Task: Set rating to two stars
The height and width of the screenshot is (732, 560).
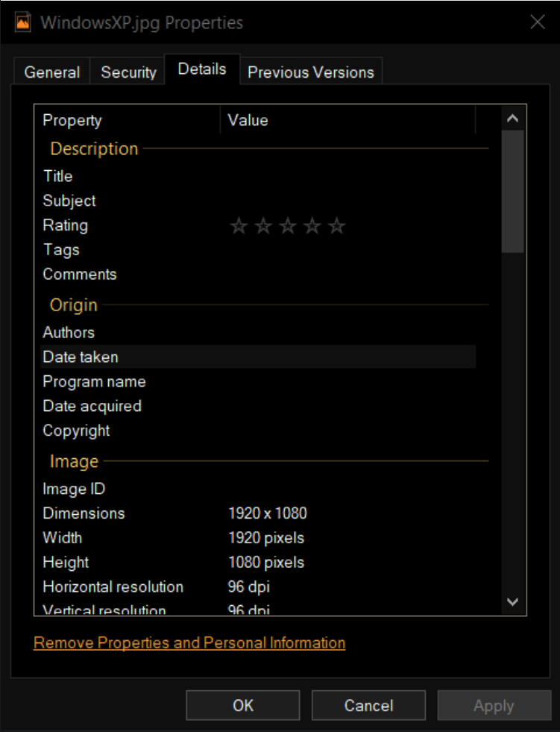Action: pos(263,226)
